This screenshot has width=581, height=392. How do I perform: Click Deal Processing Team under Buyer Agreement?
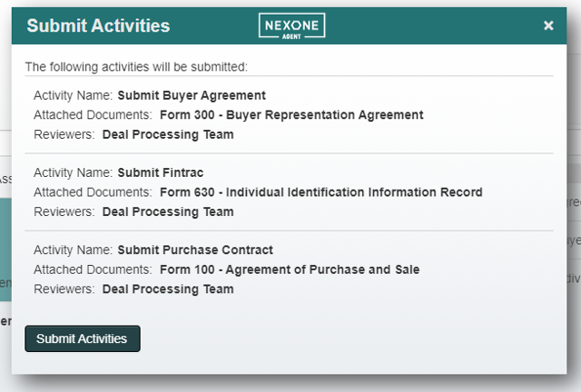tap(168, 134)
